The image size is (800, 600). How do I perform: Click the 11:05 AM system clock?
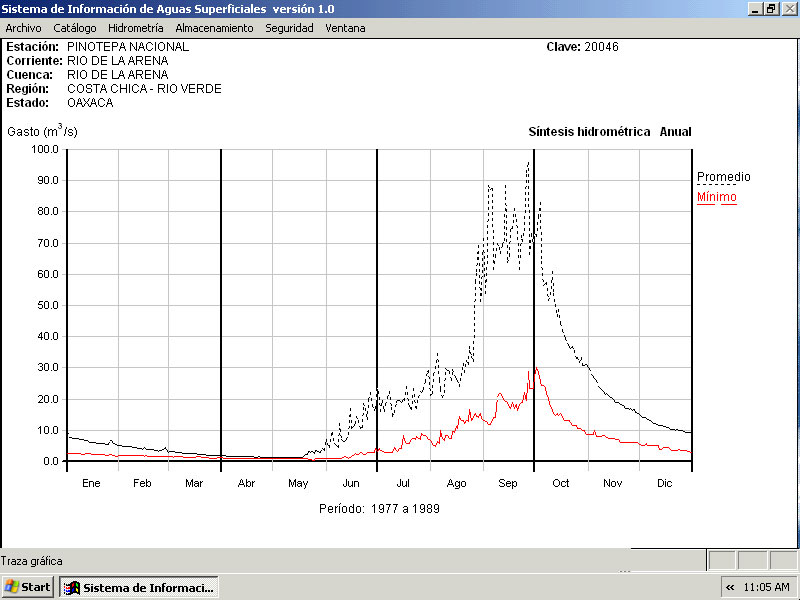(767, 587)
